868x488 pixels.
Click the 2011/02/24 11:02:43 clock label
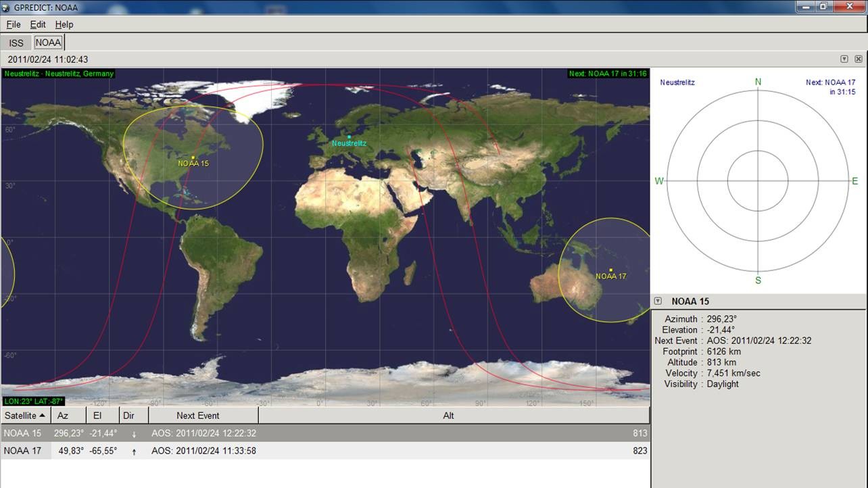[x=48, y=59]
